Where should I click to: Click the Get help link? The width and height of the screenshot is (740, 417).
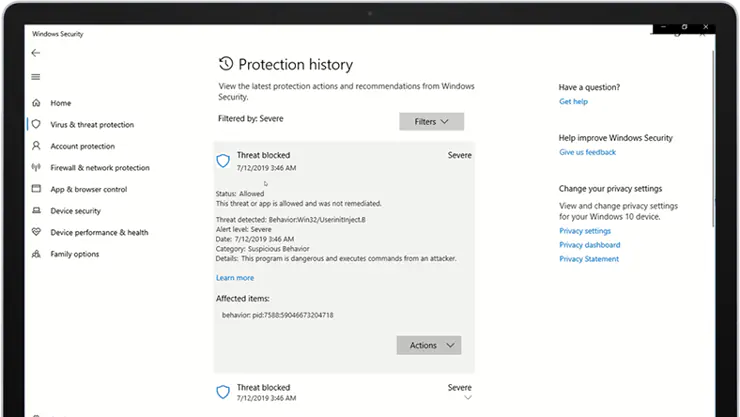pyautogui.click(x=573, y=101)
